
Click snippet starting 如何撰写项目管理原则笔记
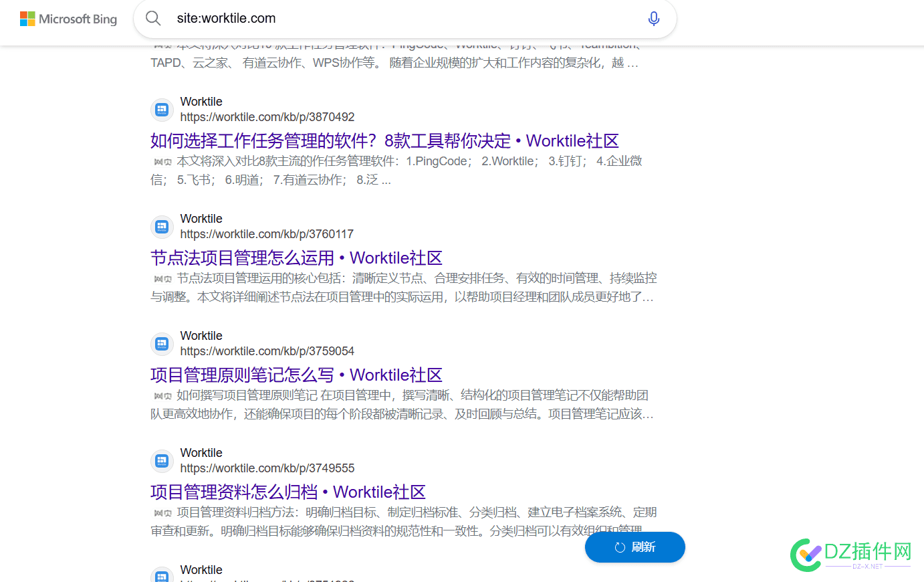[x=402, y=405]
